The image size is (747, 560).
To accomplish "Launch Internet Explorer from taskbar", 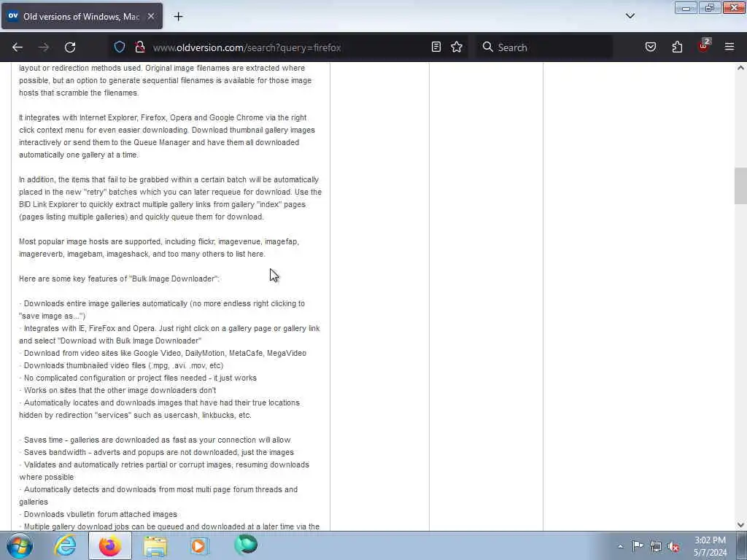I will tap(65, 545).
